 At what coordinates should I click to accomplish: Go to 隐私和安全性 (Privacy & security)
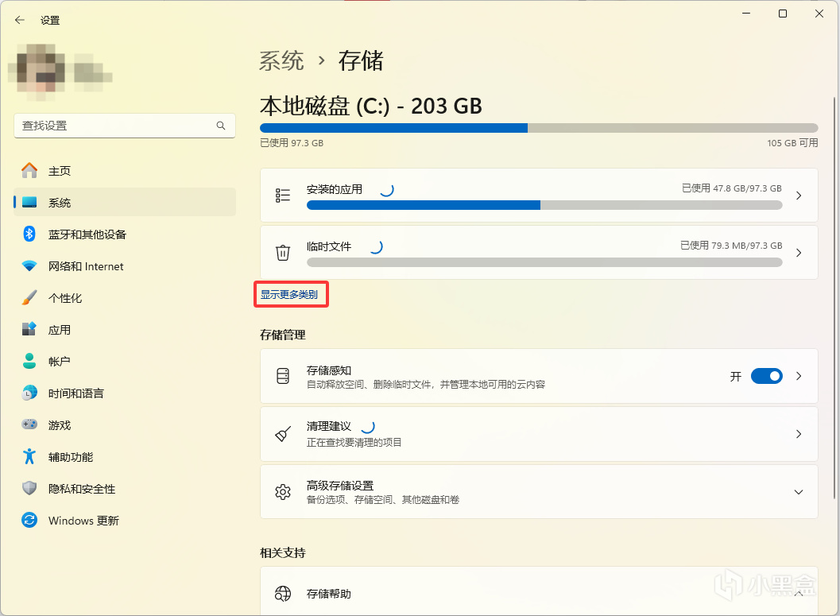82,489
